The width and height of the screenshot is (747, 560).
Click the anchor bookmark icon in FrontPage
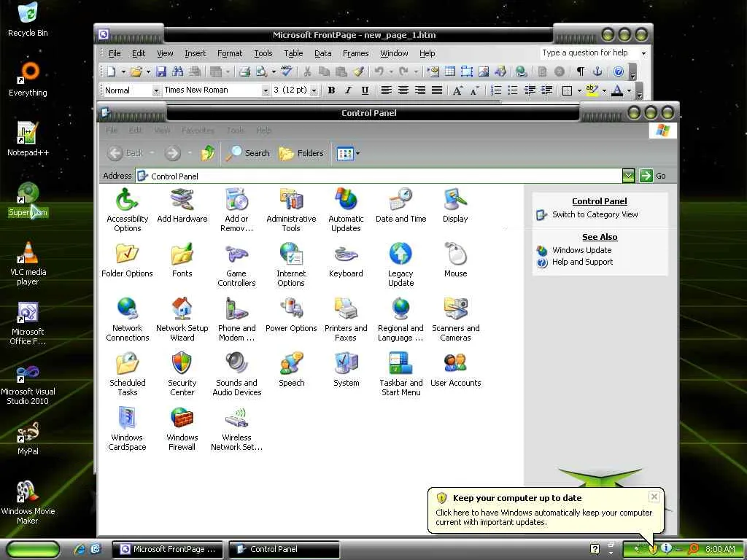[x=597, y=71]
